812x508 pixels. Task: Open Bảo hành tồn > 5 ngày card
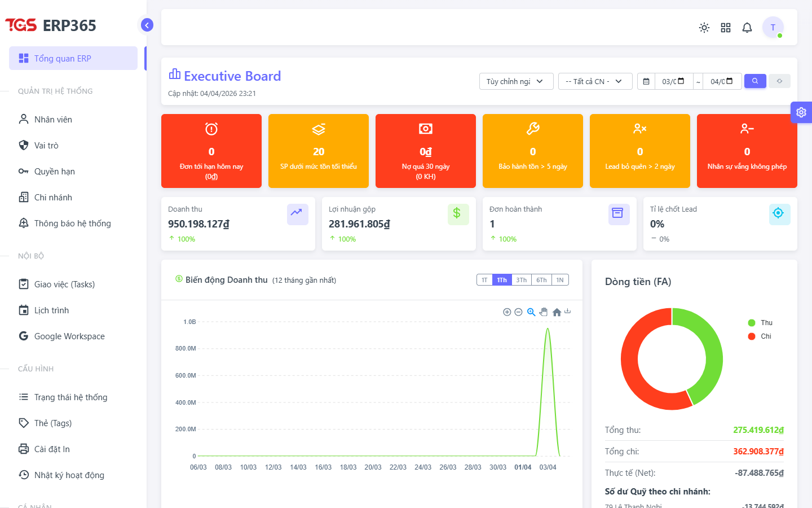pos(533,151)
